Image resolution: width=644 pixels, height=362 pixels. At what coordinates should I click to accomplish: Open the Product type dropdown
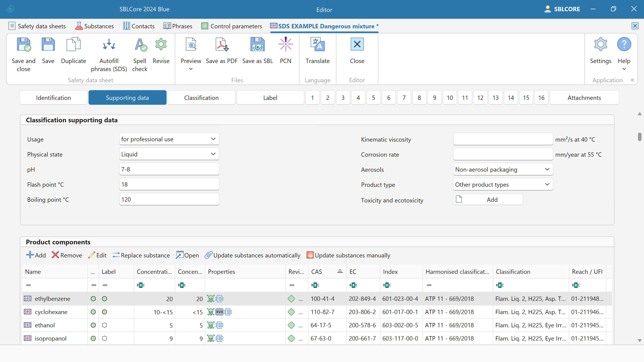(502, 185)
